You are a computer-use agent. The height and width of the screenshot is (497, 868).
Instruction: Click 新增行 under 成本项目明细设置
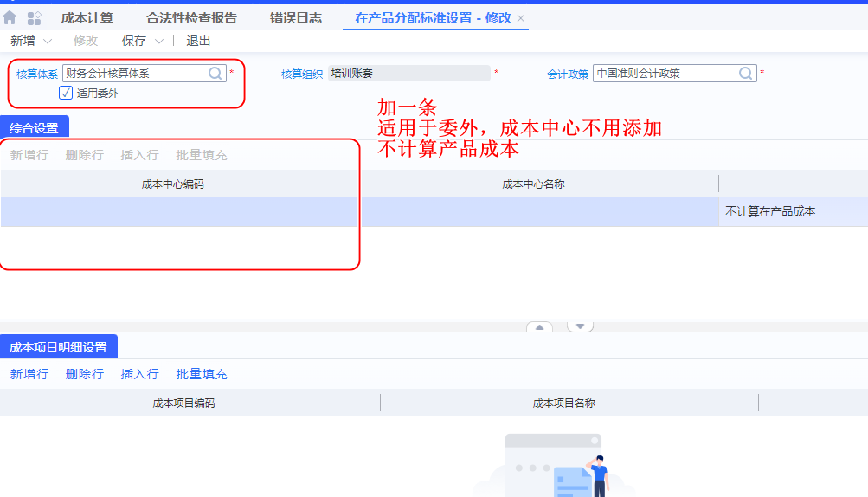(x=29, y=374)
